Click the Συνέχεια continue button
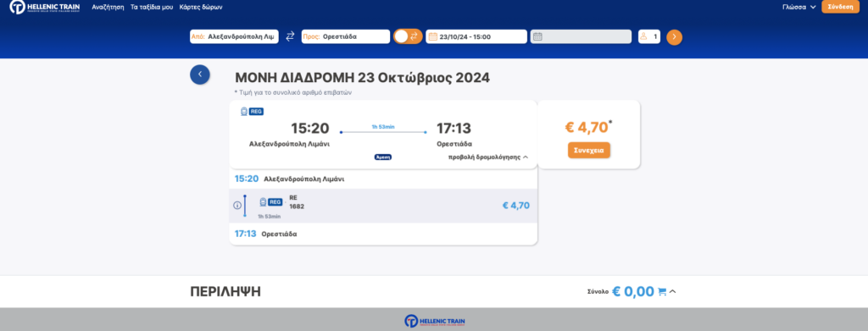868x331 pixels. pos(589,151)
